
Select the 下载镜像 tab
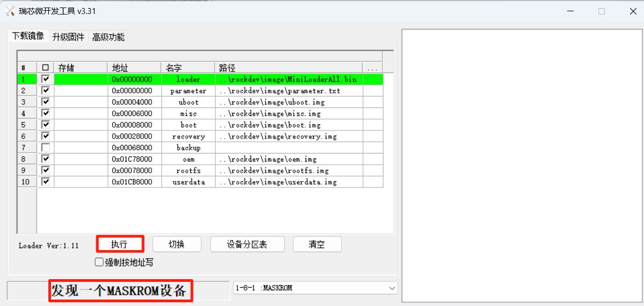28,37
